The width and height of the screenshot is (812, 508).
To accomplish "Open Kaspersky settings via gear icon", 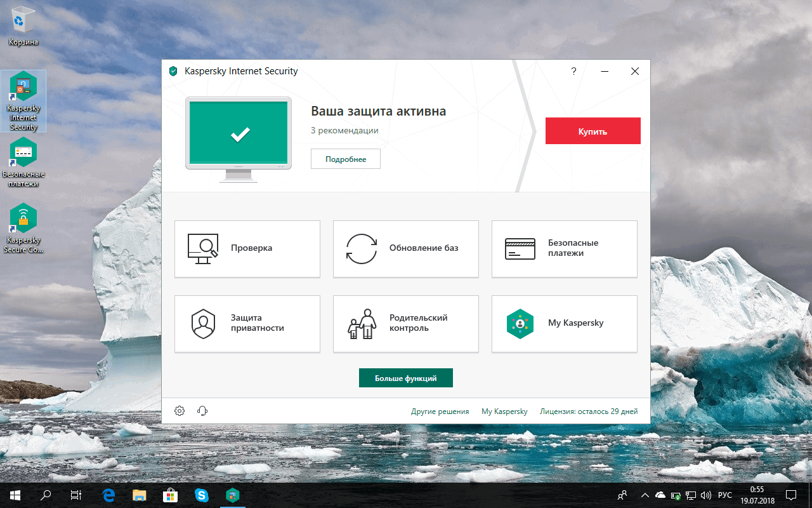I will point(180,410).
